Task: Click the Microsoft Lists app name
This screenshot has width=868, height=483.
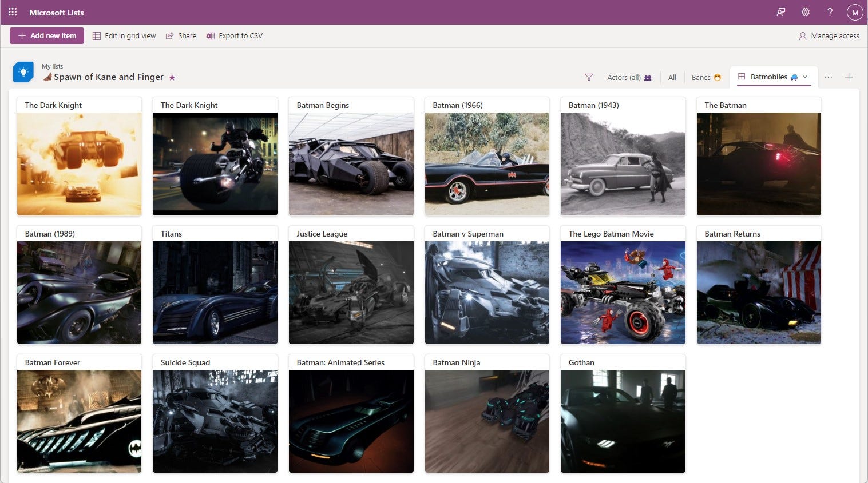Action: click(57, 12)
